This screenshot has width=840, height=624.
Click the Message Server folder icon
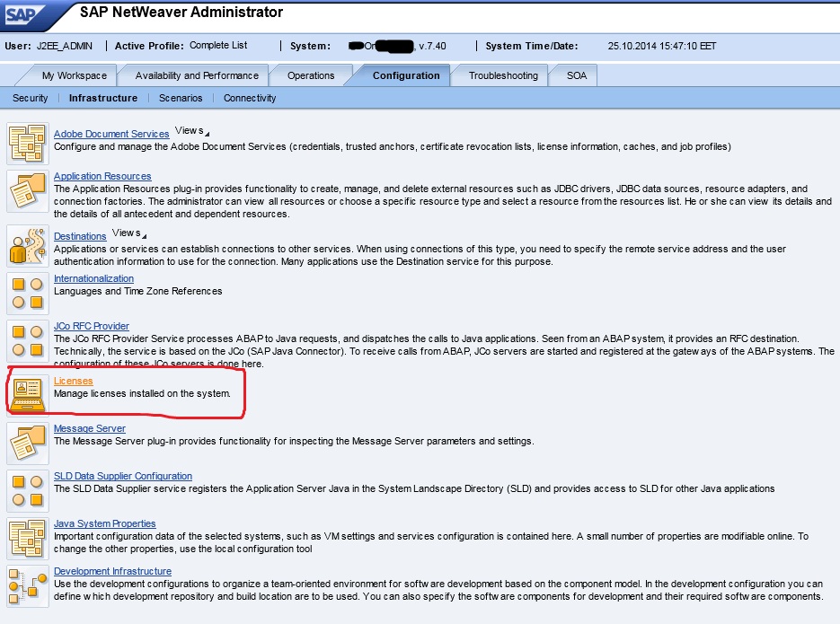click(x=27, y=444)
